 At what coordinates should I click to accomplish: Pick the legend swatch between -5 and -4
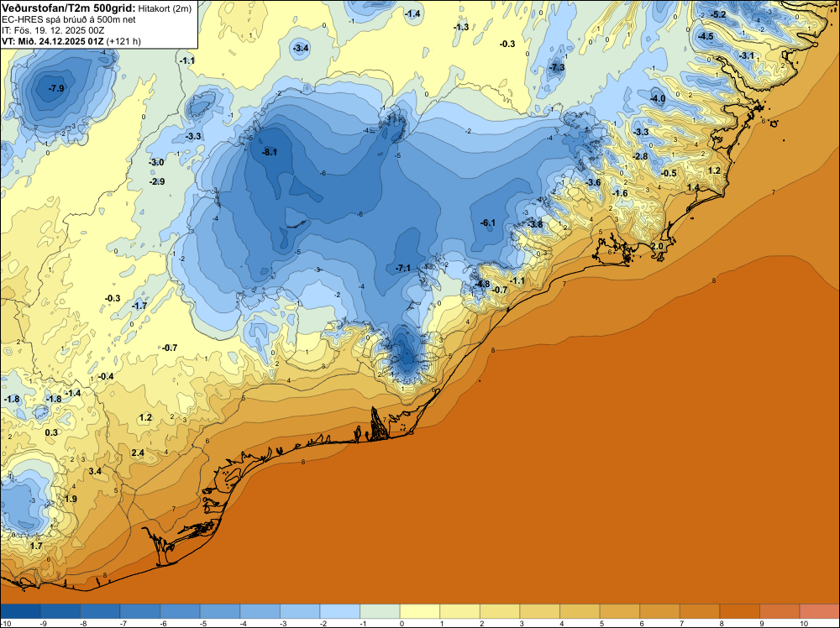[x=220, y=611]
